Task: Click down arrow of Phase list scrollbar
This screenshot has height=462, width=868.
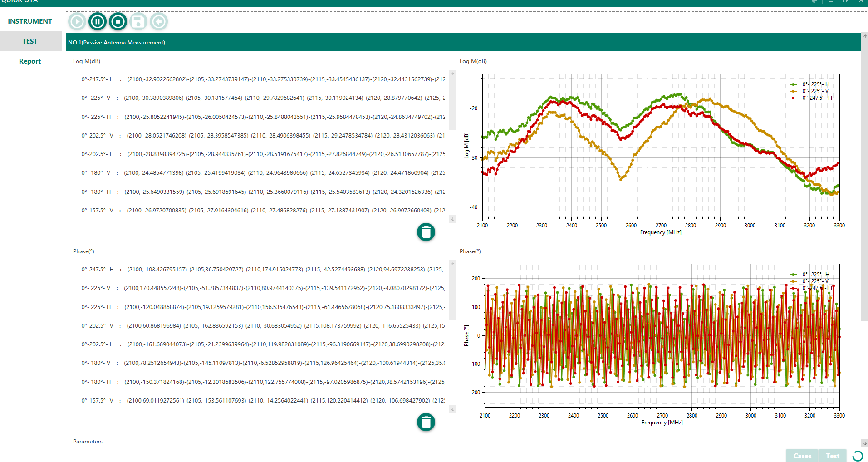Action: click(452, 409)
